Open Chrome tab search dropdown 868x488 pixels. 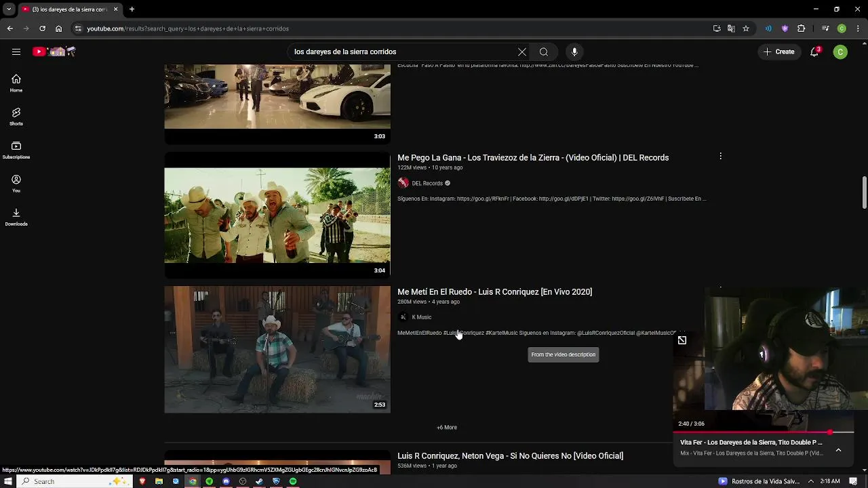coord(9,9)
